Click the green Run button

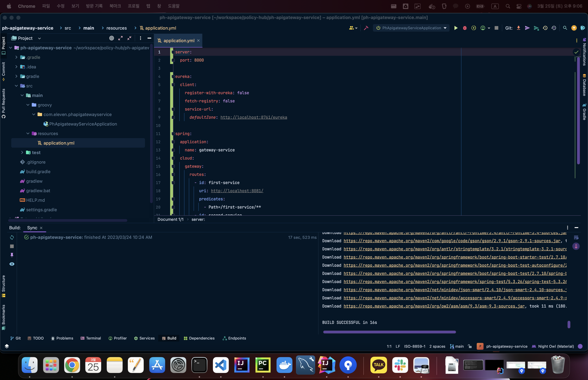tap(456, 28)
